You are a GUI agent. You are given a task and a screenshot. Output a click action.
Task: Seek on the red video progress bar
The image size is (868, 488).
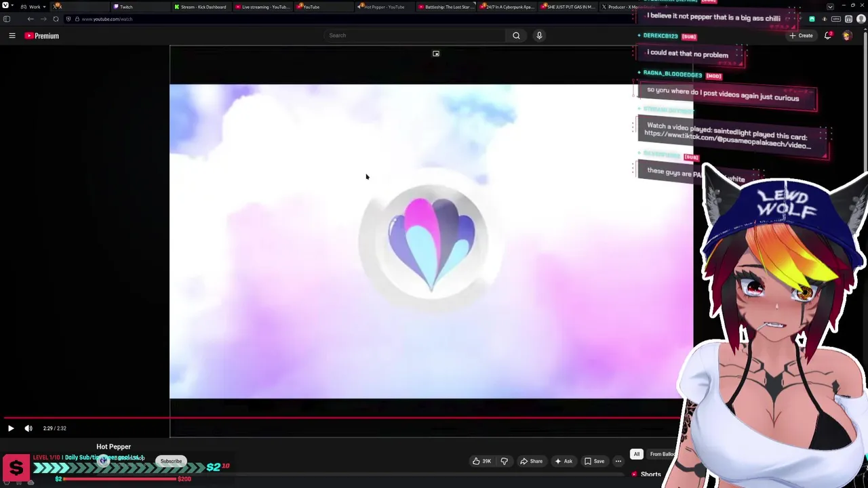click(x=341, y=418)
